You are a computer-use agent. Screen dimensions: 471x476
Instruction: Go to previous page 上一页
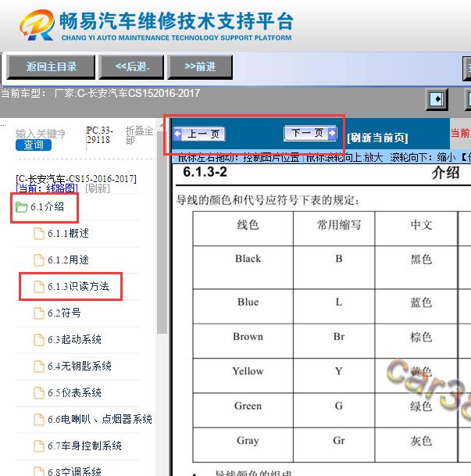pyautogui.click(x=199, y=134)
